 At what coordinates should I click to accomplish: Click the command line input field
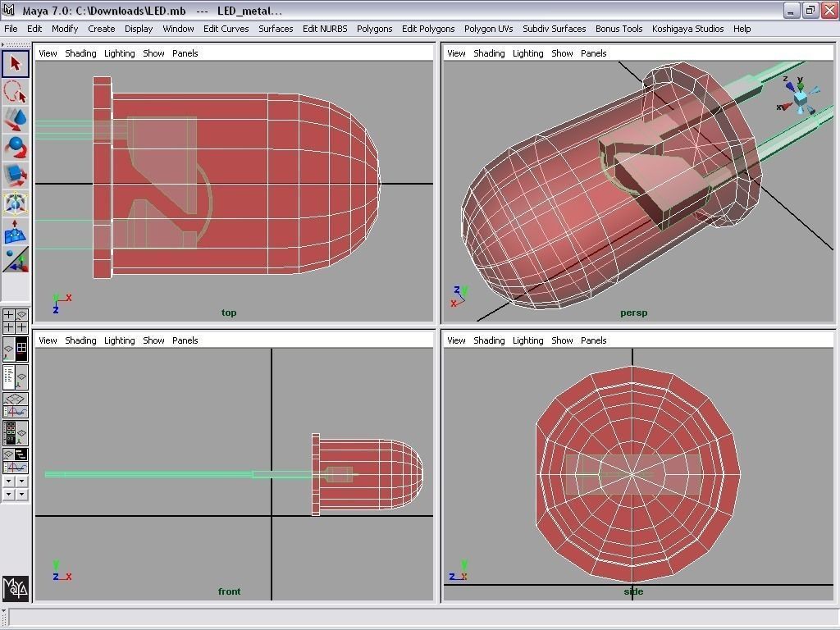pyautogui.click(x=423, y=617)
